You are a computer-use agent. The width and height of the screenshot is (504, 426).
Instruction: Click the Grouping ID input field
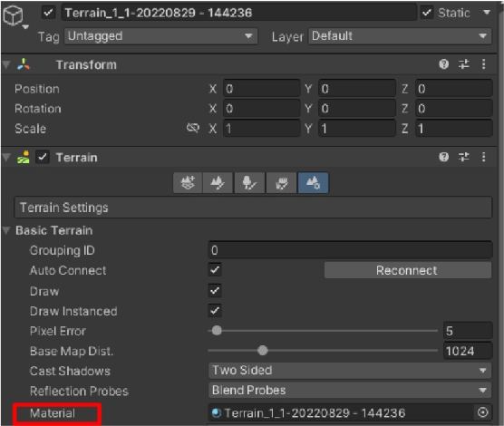pyautogui.click(x=350, y=250)
